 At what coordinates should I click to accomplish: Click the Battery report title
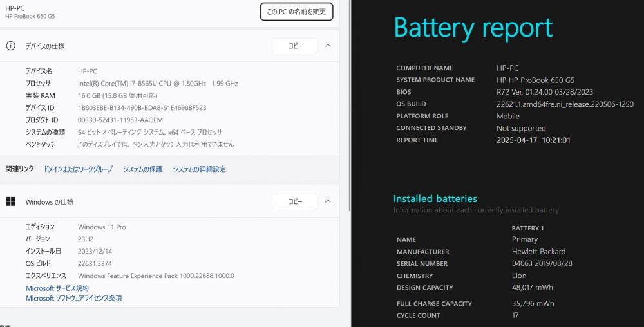(473, 28)
